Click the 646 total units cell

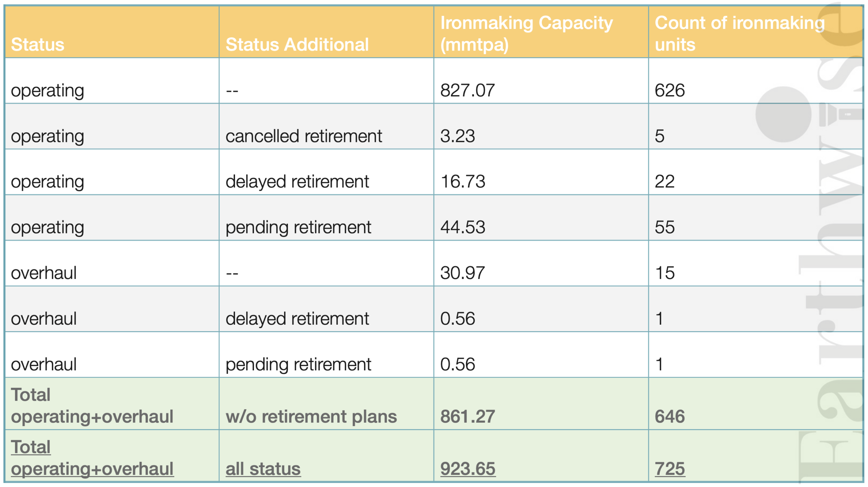click(x=755, y=404)
